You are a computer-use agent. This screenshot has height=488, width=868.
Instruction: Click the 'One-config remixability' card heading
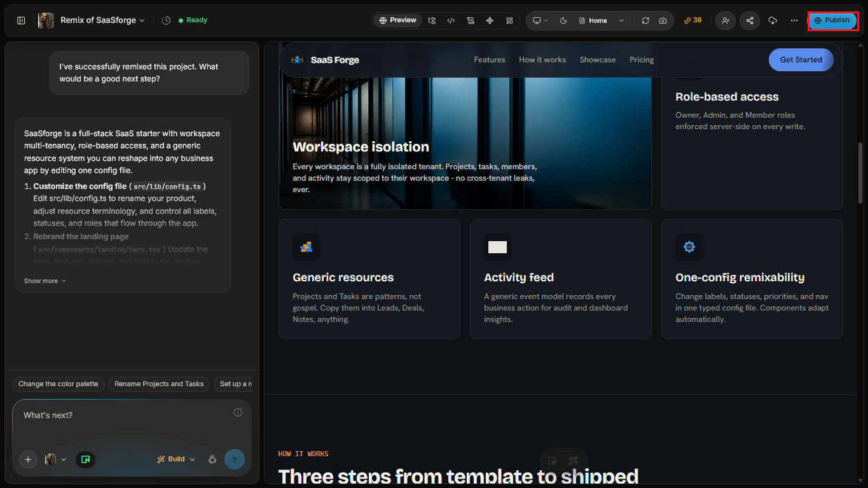740,277
